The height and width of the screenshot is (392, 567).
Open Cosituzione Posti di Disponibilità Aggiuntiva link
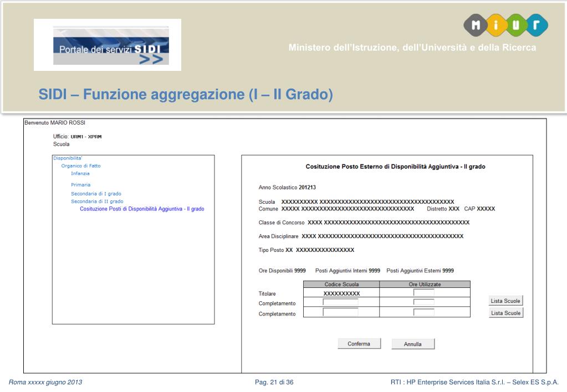pos(142,209)
